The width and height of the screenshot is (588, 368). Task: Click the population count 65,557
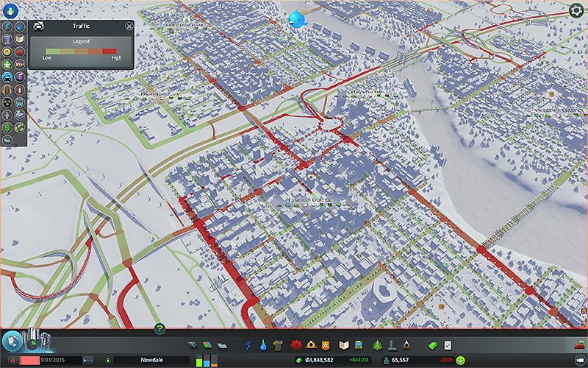pyautogui.click(x=400, y=360)
